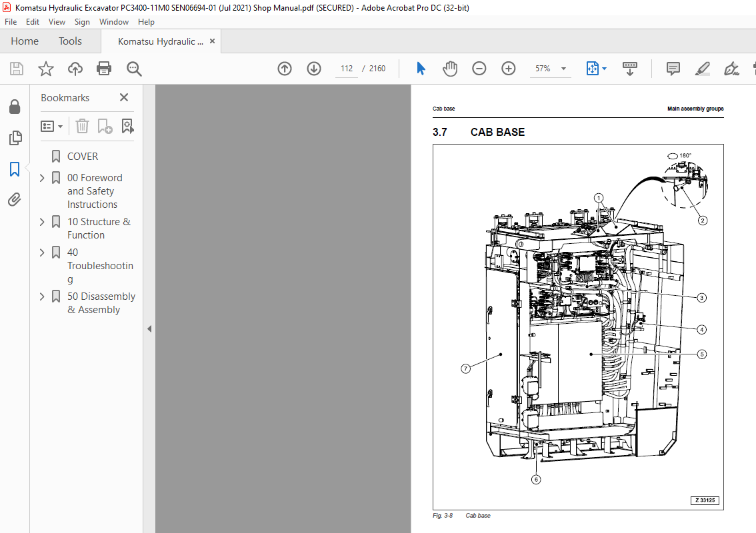The width and height of the screenshot is (756, 533).
Task: Click the Main assembly groups header text
Action: coord(695,109)
